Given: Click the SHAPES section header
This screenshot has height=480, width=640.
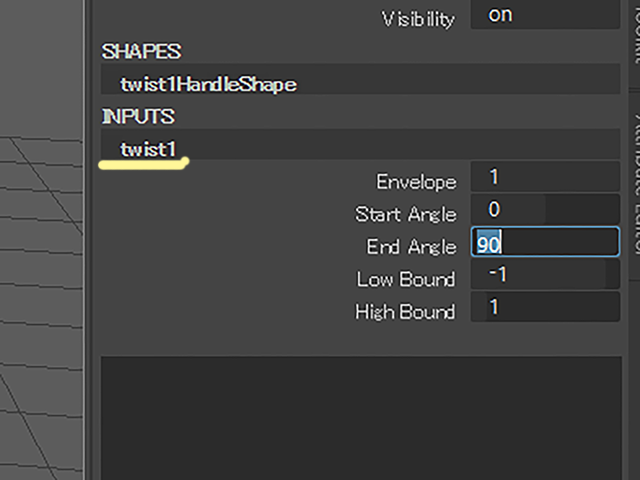Looking at the screenshot, I should point(141,51).
